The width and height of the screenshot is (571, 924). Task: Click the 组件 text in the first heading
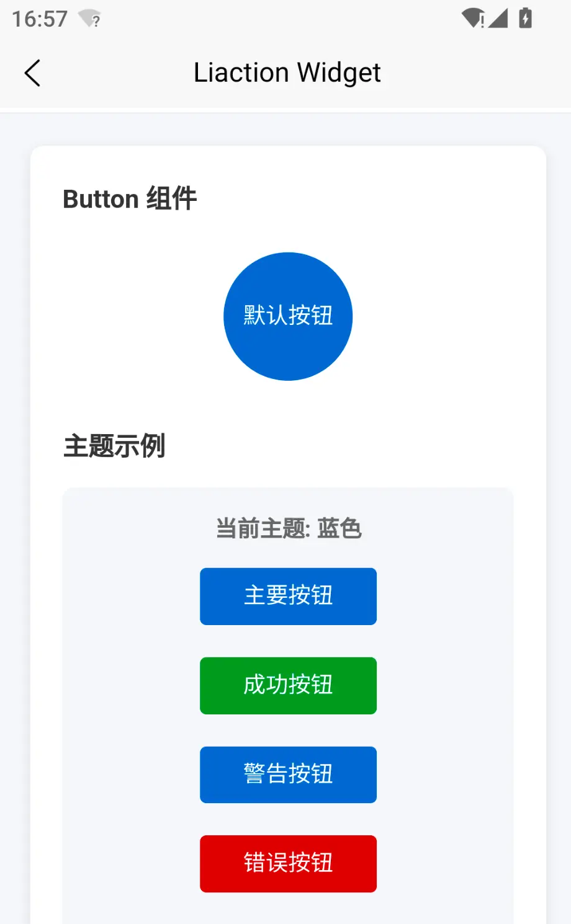[x=171, y=199]
